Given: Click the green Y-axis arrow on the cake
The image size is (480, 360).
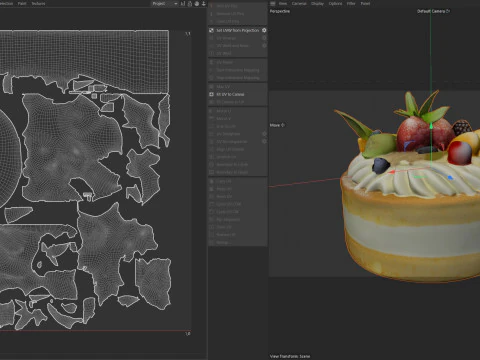Looking at the screenshot, I should click(431, 126).
